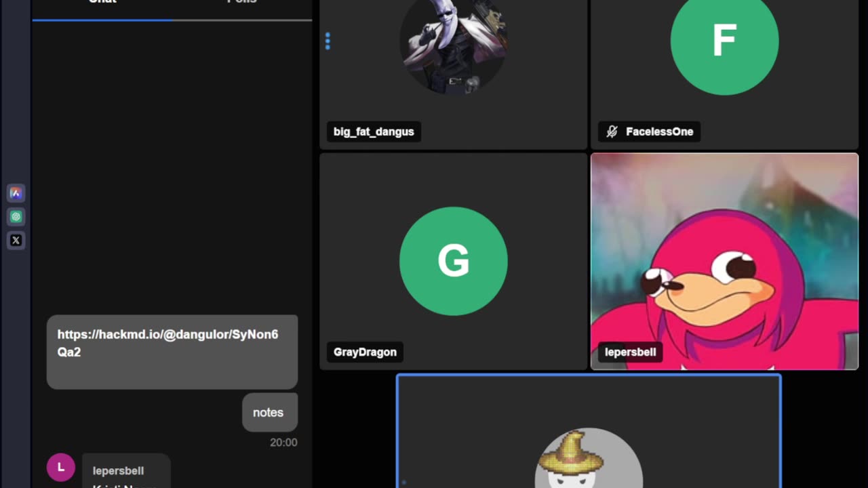Click the muted microphone icon beside FacelessOne
Screen dimensions: 868x488
click(x=612, y=131)
